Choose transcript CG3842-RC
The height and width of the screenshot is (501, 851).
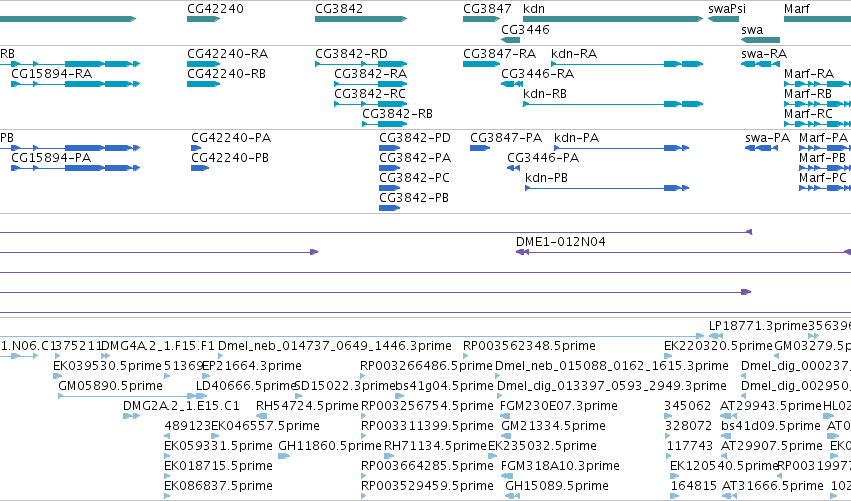coord(370,94)
